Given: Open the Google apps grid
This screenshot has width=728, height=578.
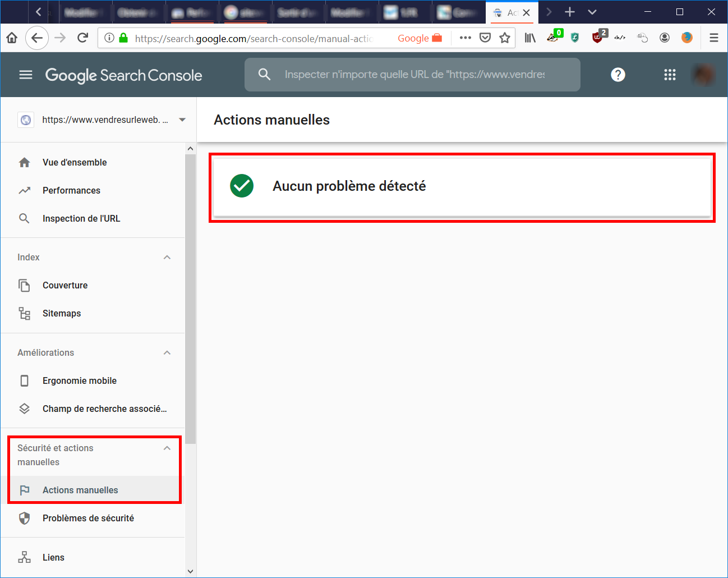Looking at the screenshot, I should click(x=670, y=75).
